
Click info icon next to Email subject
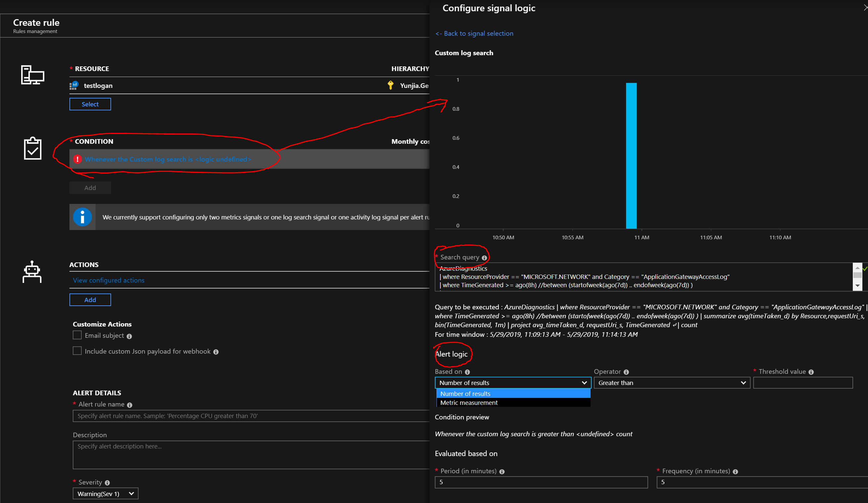pos(129,336)
